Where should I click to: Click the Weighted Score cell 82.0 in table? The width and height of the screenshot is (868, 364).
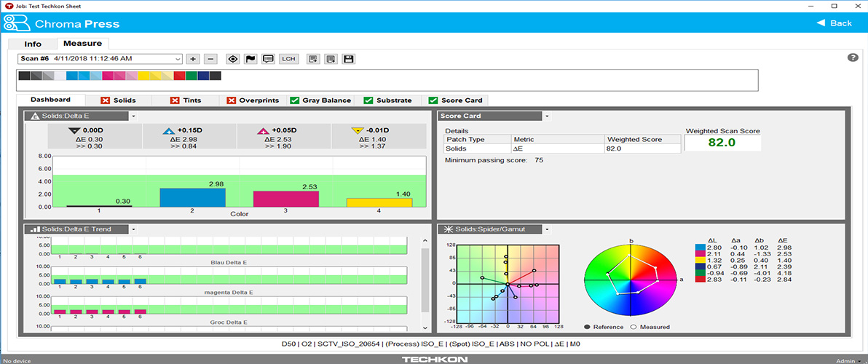tap(643, 149)
